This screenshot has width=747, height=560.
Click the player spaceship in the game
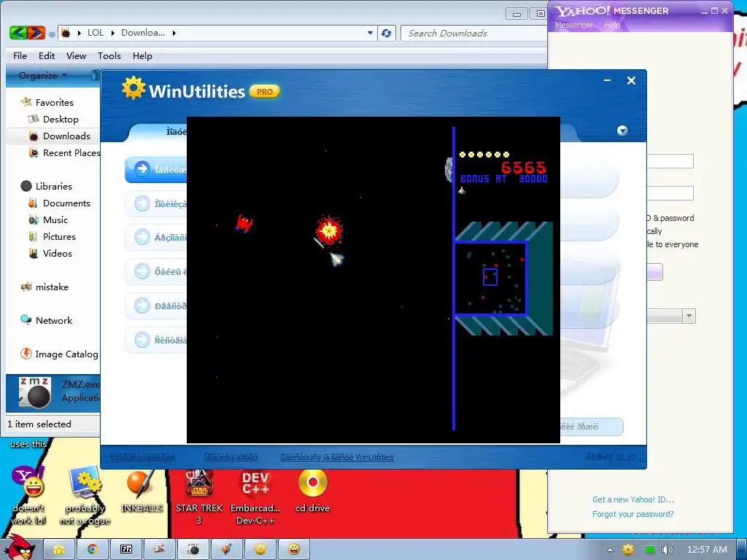tap(337, 259)
